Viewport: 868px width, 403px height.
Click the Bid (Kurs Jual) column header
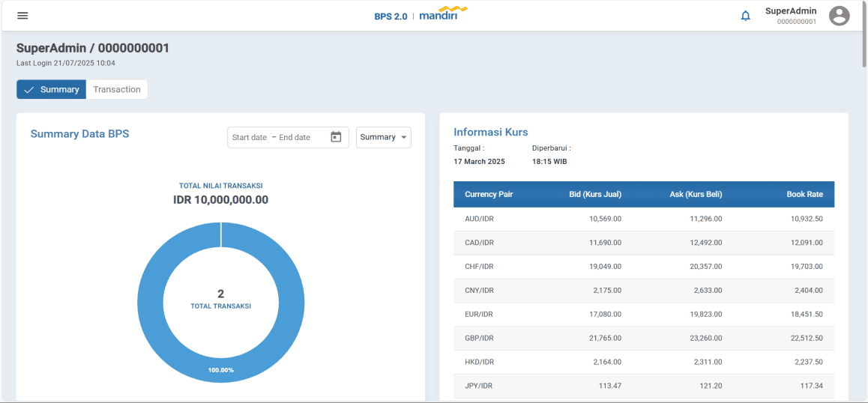click(595, 194)
